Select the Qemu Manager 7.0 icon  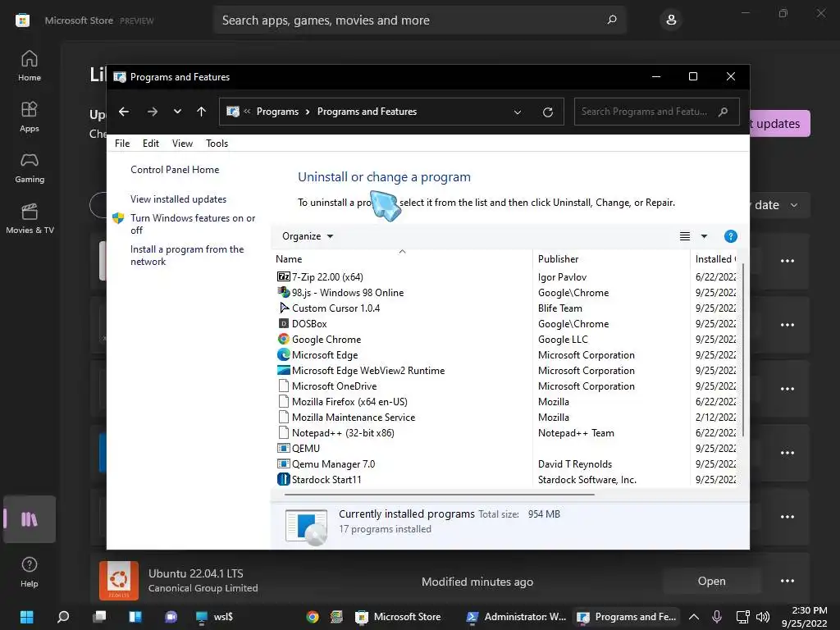pyautogui.click(x=283, y=464)
